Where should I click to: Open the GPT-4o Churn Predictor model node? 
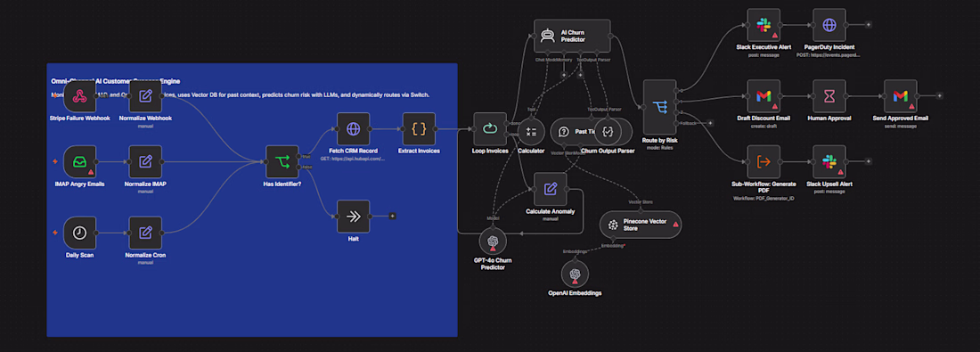493,241
